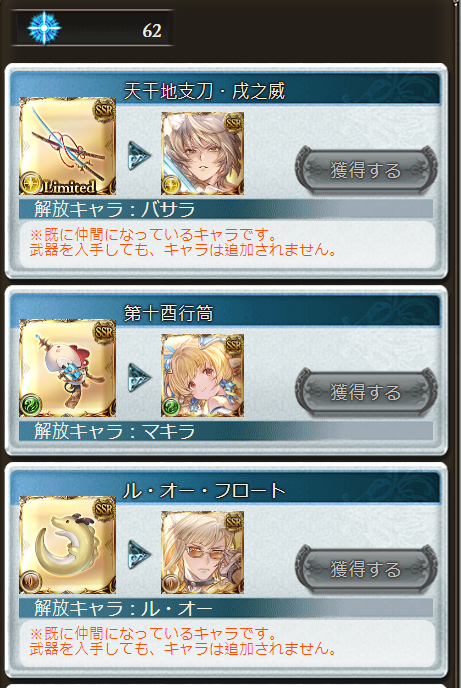The image size is (461, 688).
Task: Select the マキラ character portrait
Action: click(x=202, y=375)
